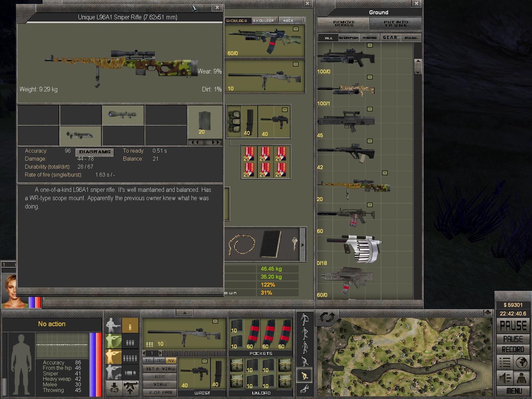Select the highlighted kneeling posture icon
This screenshot has width=532, height=399.
[304, 375]
